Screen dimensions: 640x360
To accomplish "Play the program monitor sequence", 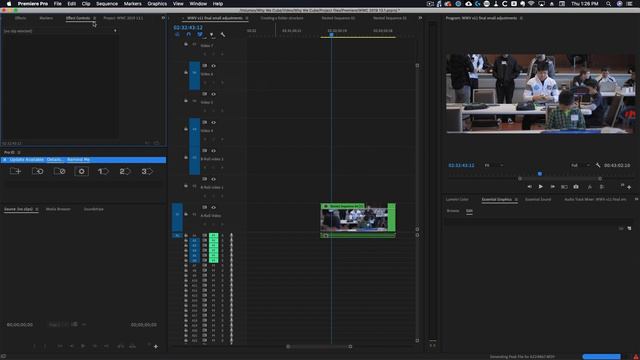I will pos(541,187).
